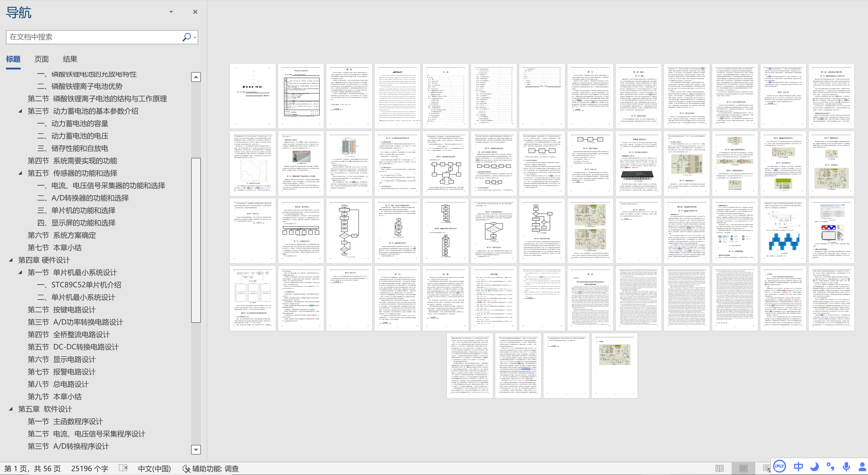Switch to 页面 tab in navigation
The height and width of the screenshot is (475, 868).
pos(41,59)
